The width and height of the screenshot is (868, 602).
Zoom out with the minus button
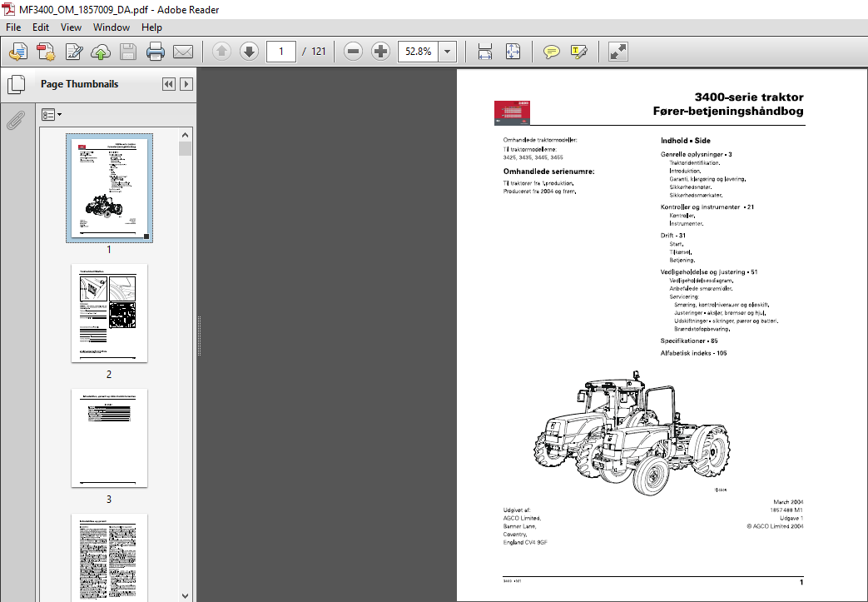(353, 52)
